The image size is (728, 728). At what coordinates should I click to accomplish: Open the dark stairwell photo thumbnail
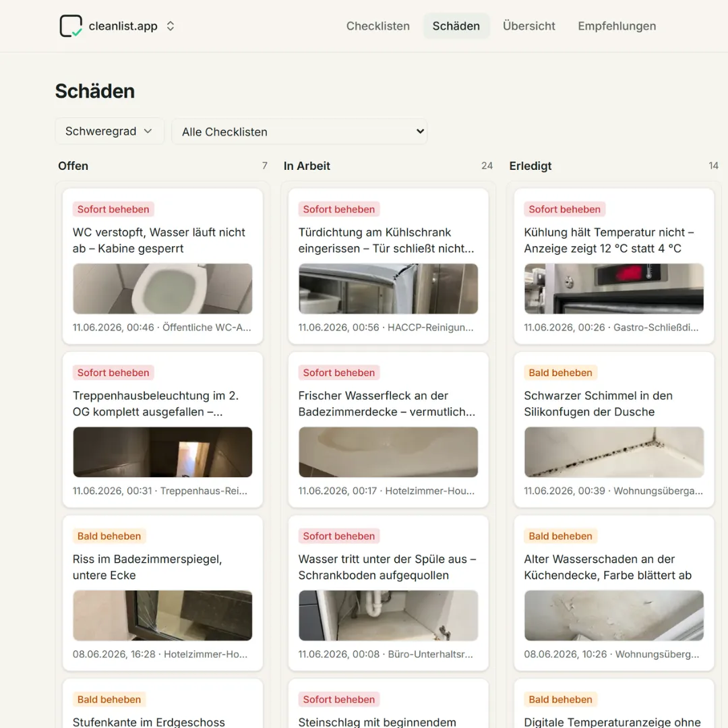point(162,452)
